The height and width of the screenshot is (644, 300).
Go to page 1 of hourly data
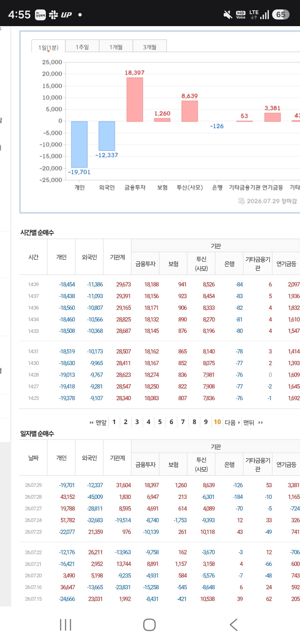tap(114, 422)
